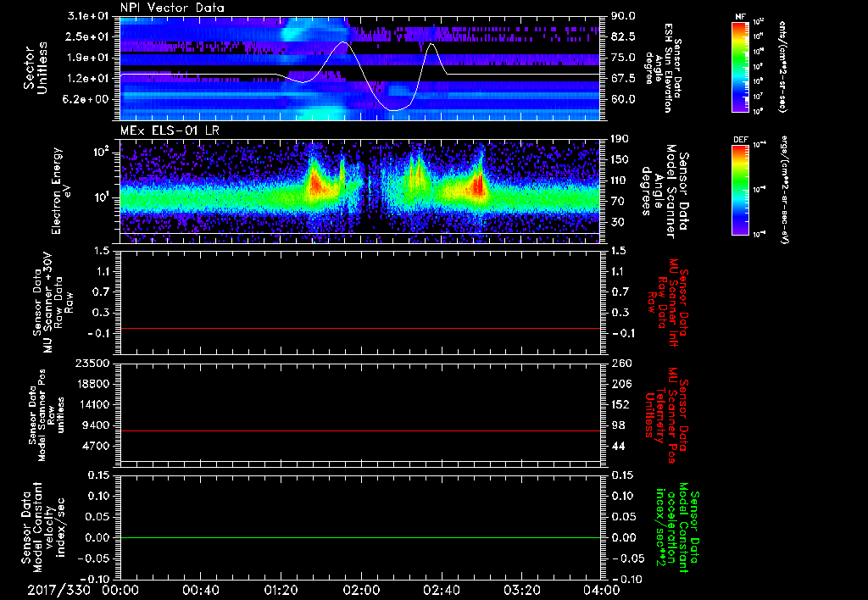Click the '02:00' time axis label
868x600 pixels.
(x=361, y=591)
